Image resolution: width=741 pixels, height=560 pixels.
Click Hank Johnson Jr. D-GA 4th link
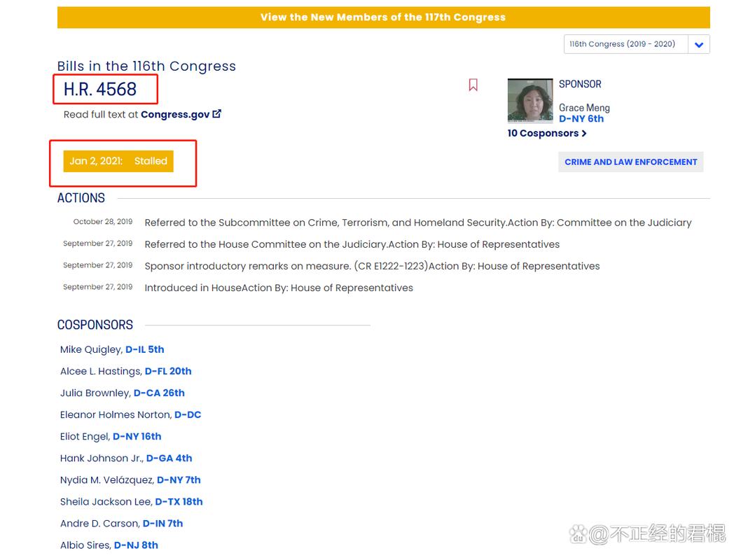169,458
